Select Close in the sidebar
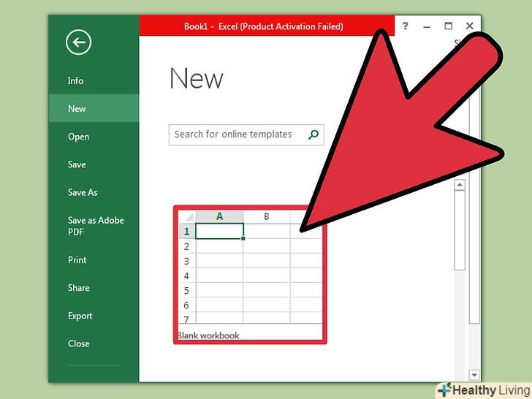 pyautogui.click(x=78, y=343)
